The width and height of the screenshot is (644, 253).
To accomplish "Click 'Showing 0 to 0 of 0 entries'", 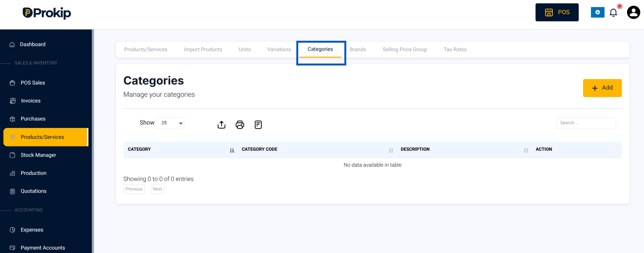I will click(x=158, y=179).
